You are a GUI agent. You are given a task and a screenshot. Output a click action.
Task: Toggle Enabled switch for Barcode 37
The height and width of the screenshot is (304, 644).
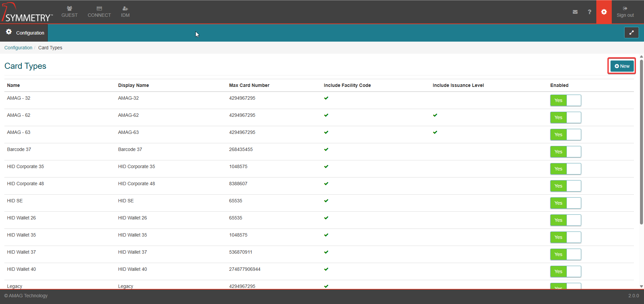(x=565, y=152)
